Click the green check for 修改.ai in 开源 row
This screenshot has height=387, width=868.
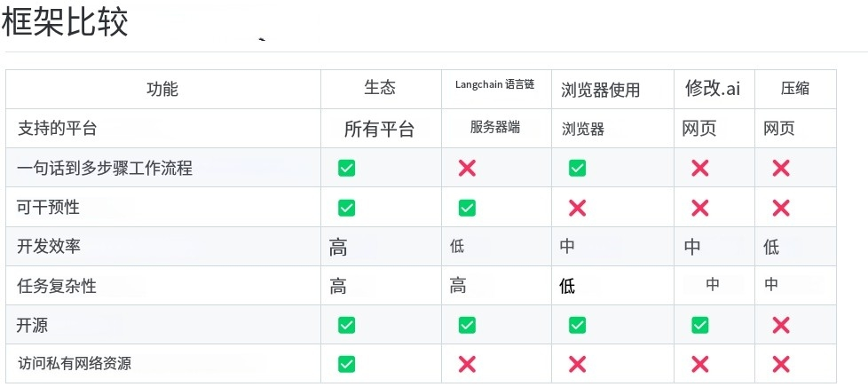[699, 325]
